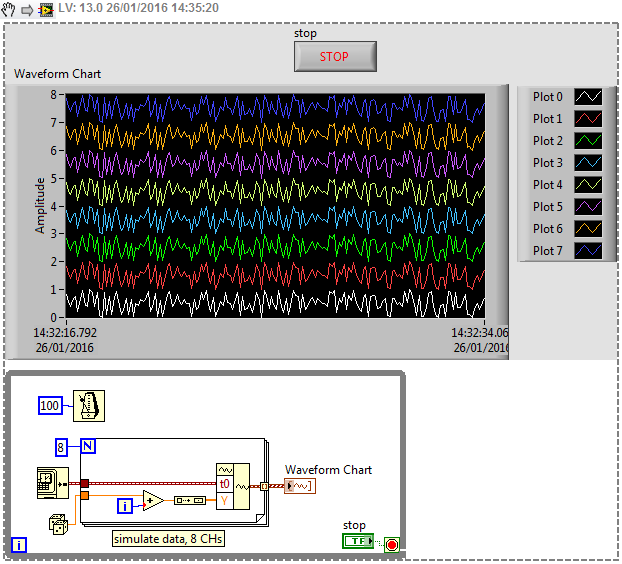Select the 100 millisecond constant
The width and height of the screenshot is (622, 564).
pyautogui.click(x=50, y=406)
